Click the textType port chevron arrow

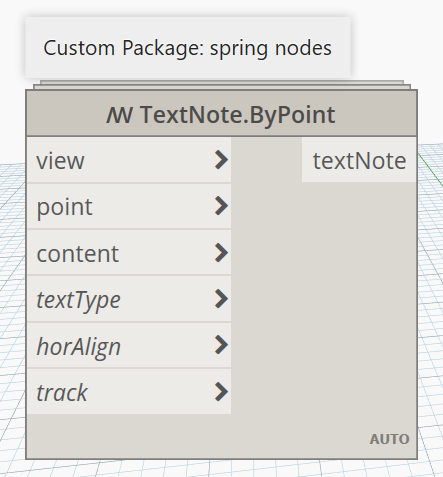[x=221, y=298]
